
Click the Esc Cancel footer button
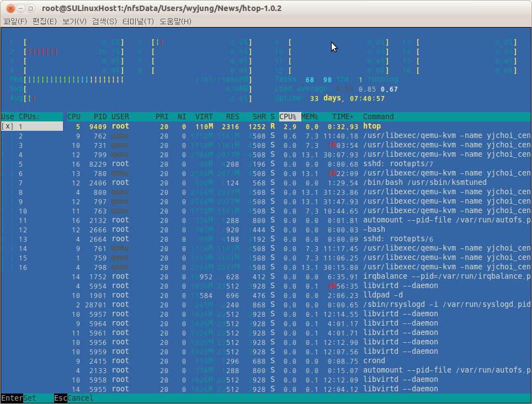(x=73, y=398)
